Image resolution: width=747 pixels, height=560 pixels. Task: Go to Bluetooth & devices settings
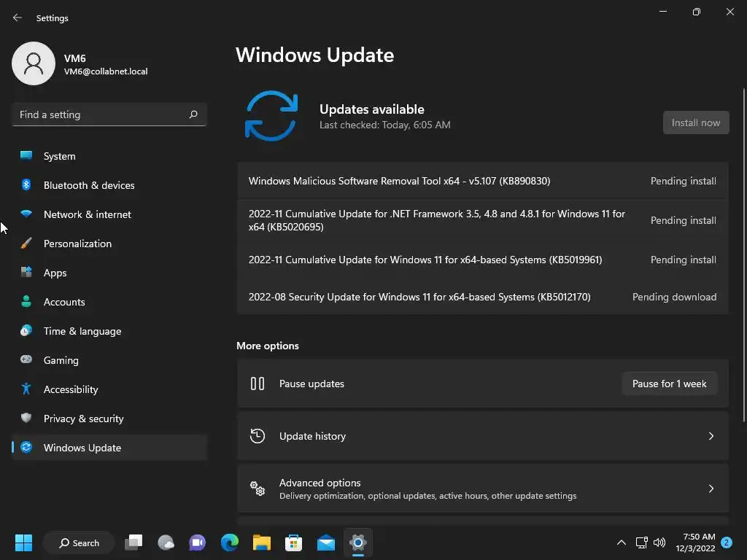(x=109, y=184)
